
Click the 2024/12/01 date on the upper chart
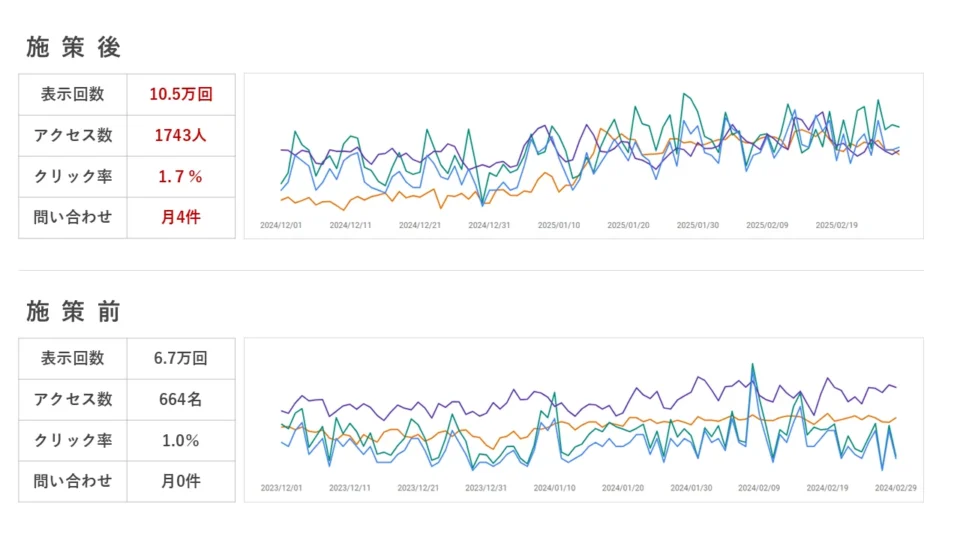[x=281, y=226]
